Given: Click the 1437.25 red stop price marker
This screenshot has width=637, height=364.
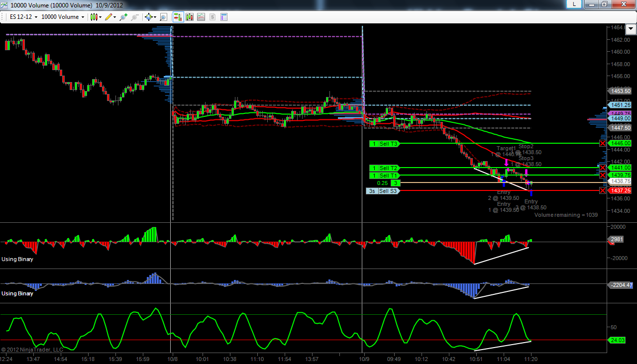Looking at the screenshot, I should pos(620,190).
